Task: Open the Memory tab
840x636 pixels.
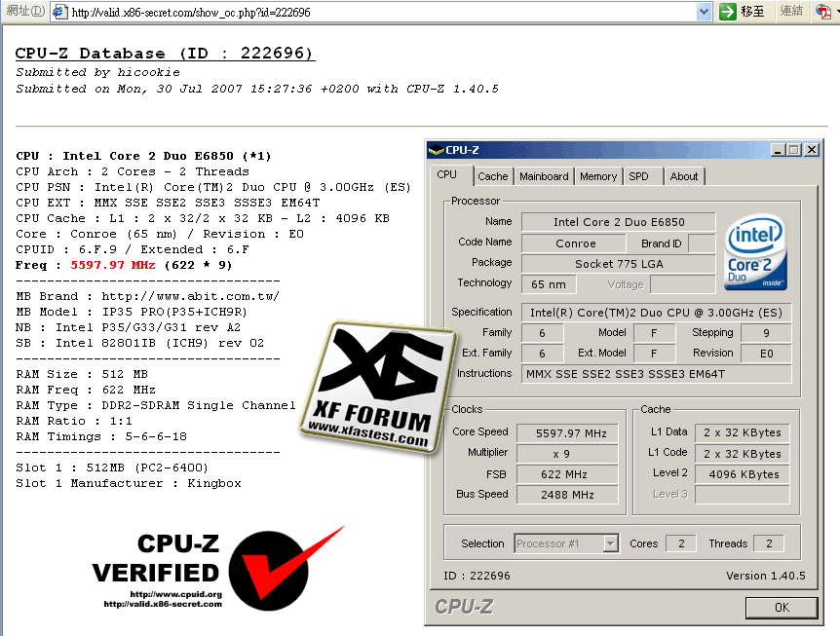Action: 598,176
